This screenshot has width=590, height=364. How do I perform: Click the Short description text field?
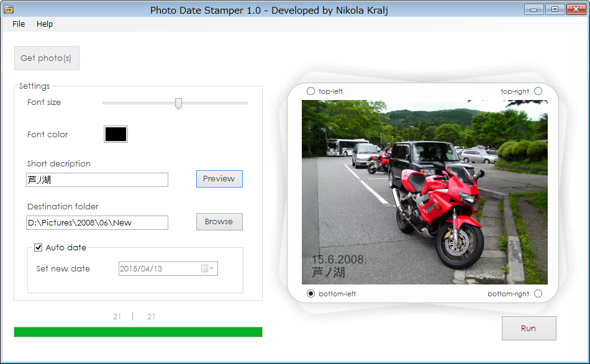pyautogui.click(x=97, y=180)
